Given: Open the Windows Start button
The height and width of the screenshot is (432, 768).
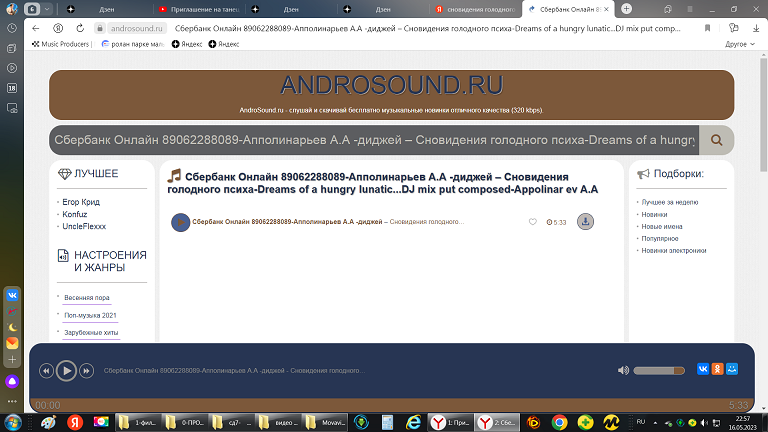Looking at the screenshot, I should pyautogui.click(x=13, y=422).
